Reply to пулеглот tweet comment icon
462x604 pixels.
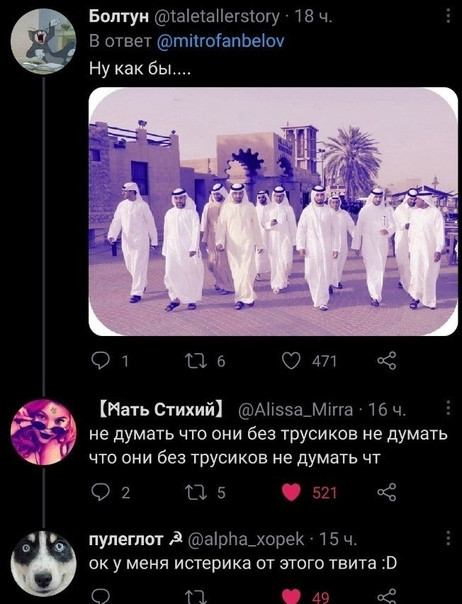[x=100, y=596]
